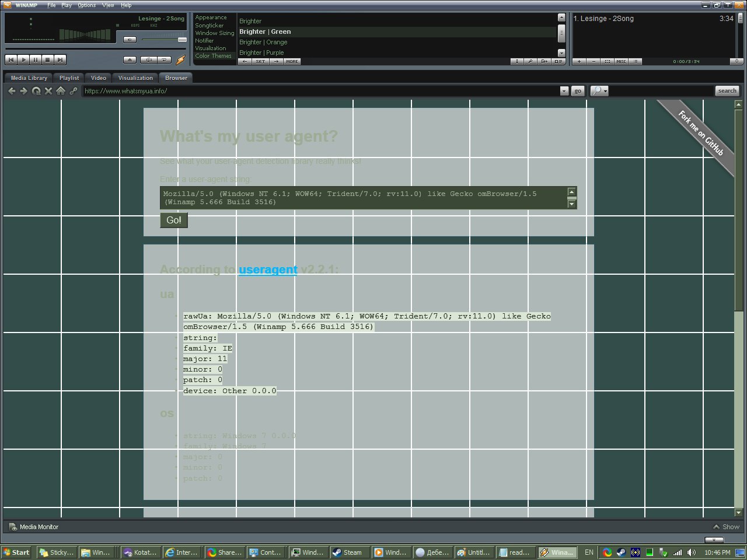Screen dimensions: 747x560
Task: Click the Fork me on GitHub ribbon
Action: click(x=701, y=133)
